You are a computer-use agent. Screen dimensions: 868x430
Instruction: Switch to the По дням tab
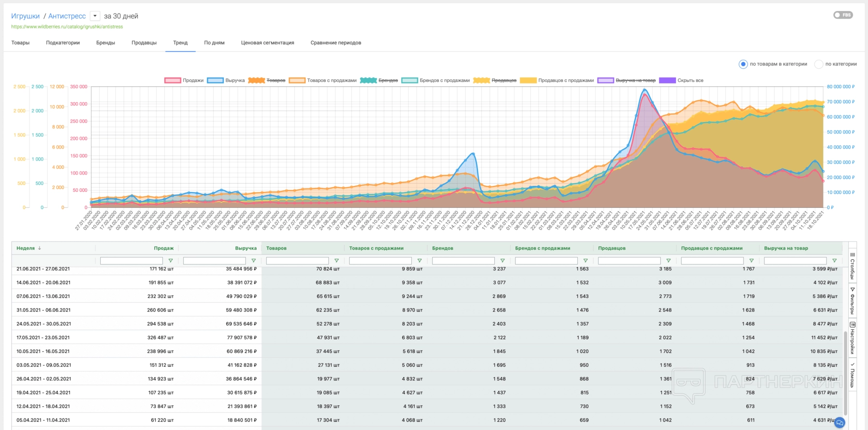tap(214, 43)
